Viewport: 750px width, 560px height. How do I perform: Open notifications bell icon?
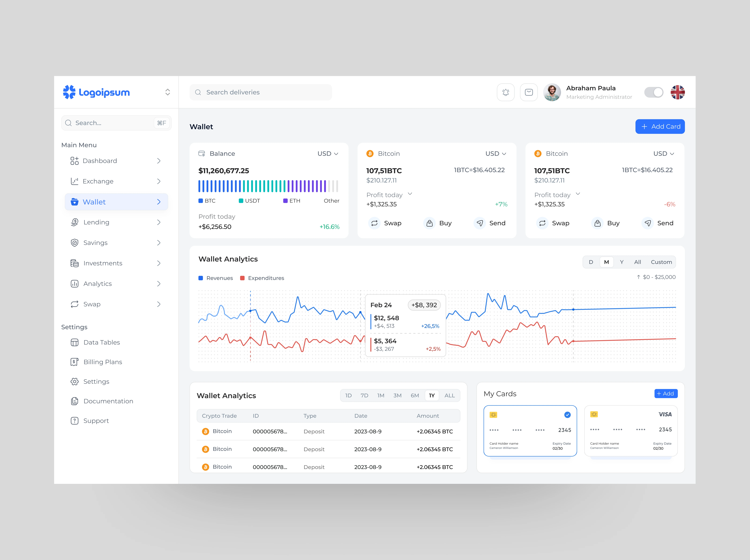(x=506, y=92)
